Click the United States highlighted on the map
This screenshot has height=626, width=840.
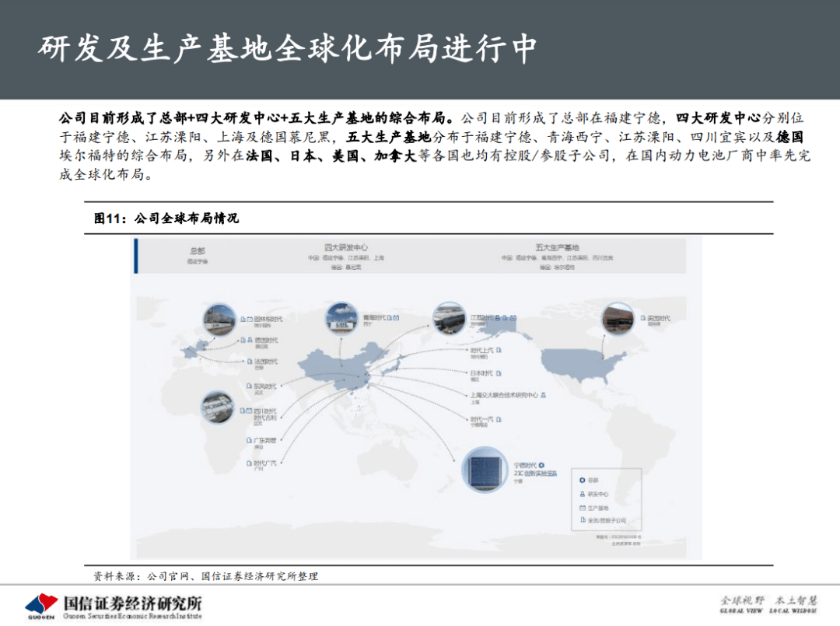click(x=581, y=364)
